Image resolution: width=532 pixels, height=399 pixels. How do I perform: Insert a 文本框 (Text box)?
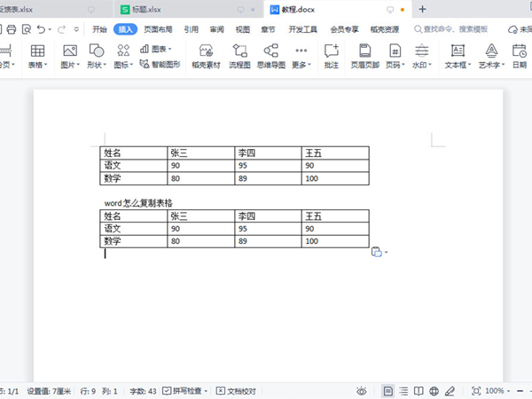coord(458,56)
